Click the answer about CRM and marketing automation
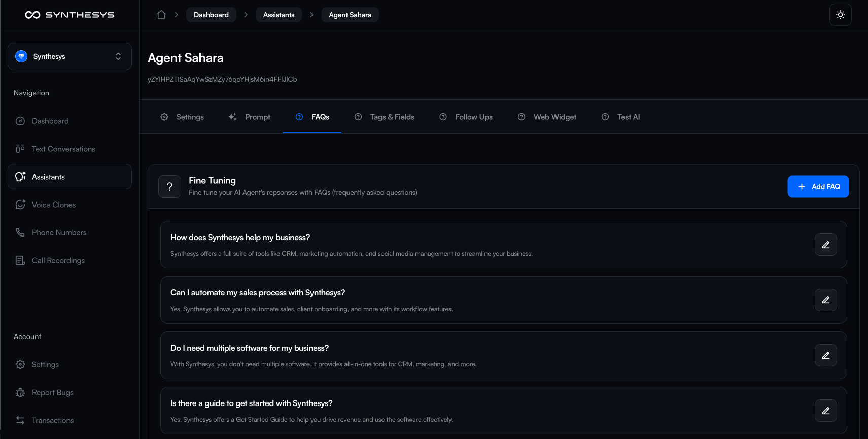 point(352,253)
